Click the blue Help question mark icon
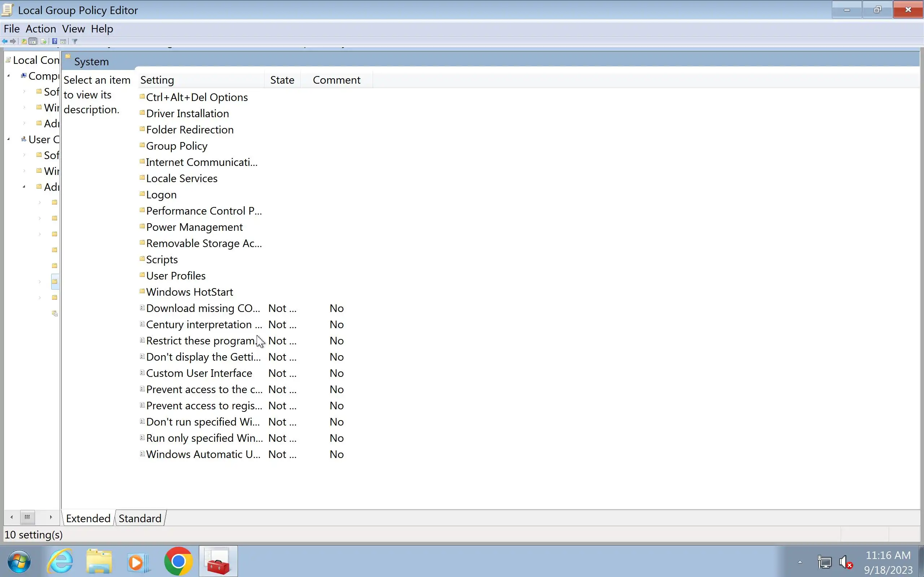 pyautogui.click(x=55, y=41)
